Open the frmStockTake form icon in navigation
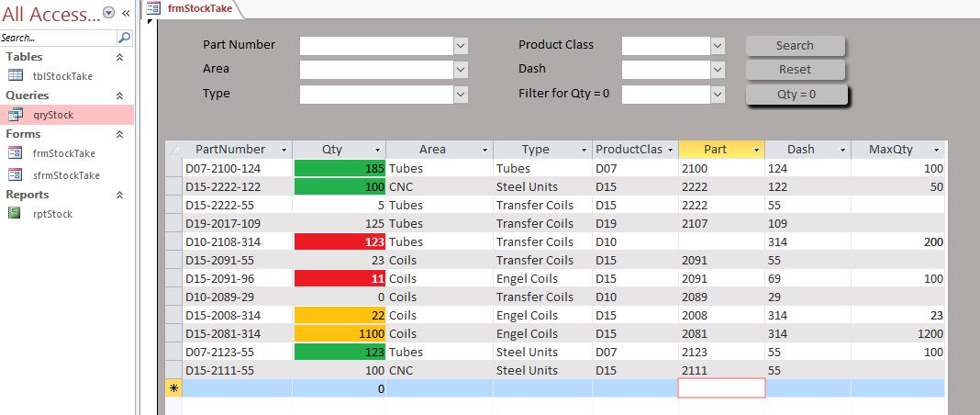Screen dimensions: 980x415 point(15,153)
